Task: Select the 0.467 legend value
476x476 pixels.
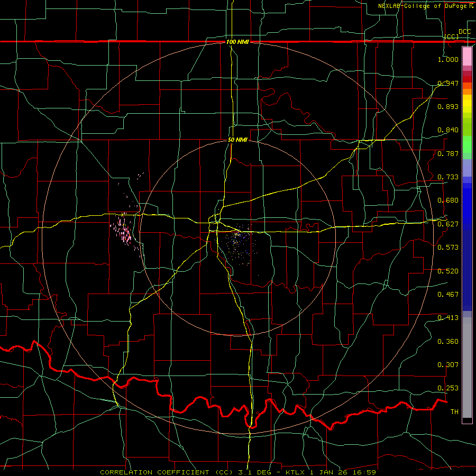Action: (448, 295)
